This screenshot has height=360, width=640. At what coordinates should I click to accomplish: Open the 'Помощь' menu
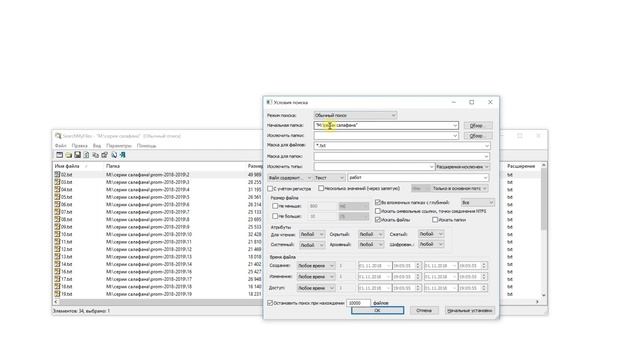click(x=146, y=146)
